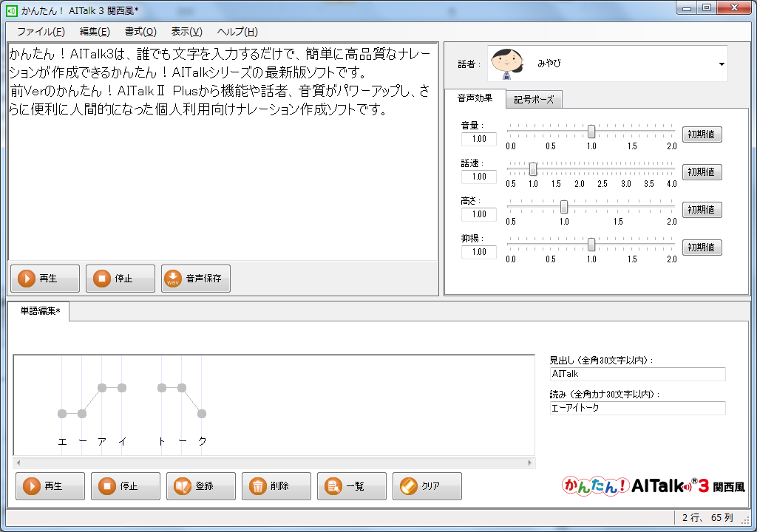Select the 単語編集 tab

pos(40,311)
